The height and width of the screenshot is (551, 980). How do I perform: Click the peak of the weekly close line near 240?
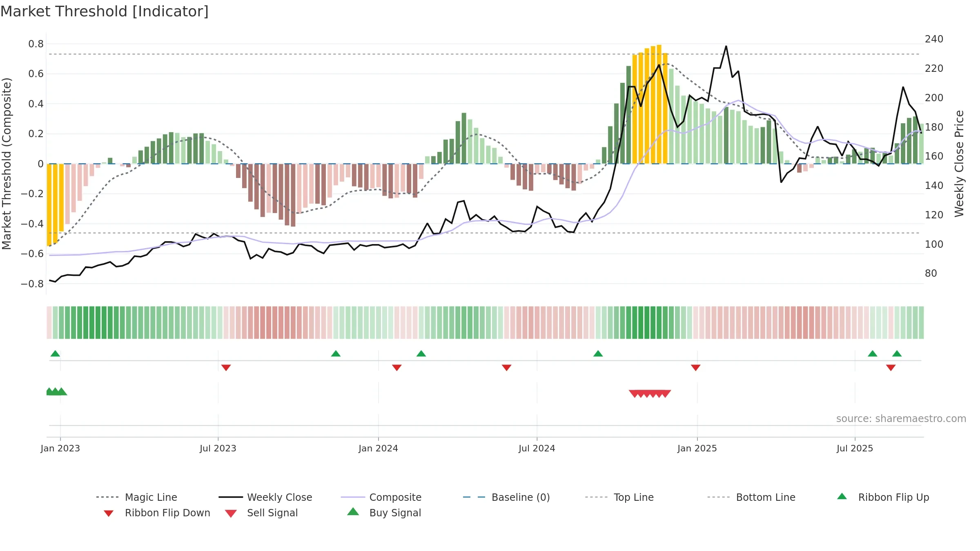(726, 46)
